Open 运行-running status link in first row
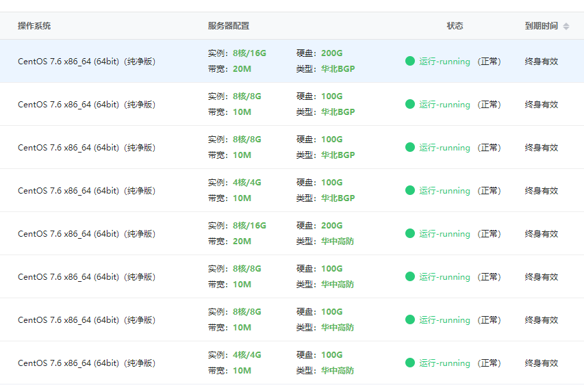The width and height of the screenshot is (584, 392). (444, 62)
